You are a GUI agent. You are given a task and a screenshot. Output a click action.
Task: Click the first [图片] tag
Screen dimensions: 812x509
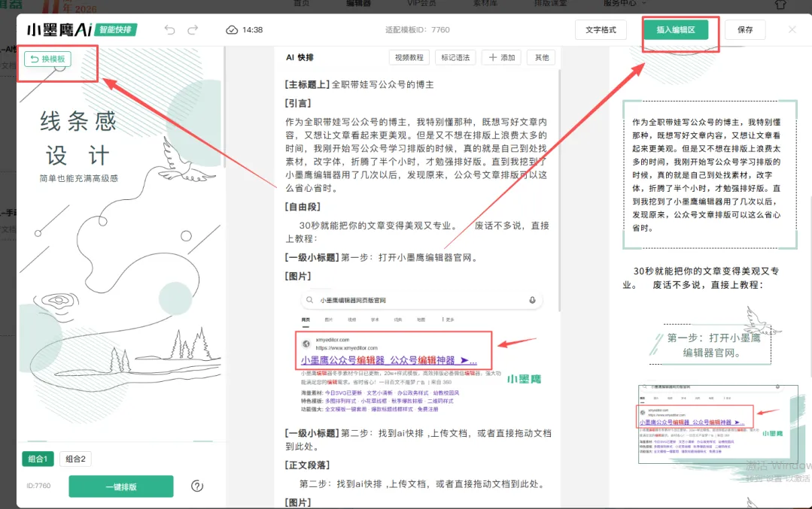[298, 276]
